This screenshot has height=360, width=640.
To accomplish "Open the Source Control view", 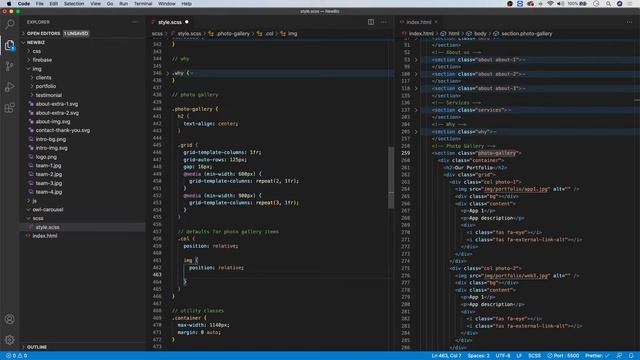I will click(x=9, y=66).
